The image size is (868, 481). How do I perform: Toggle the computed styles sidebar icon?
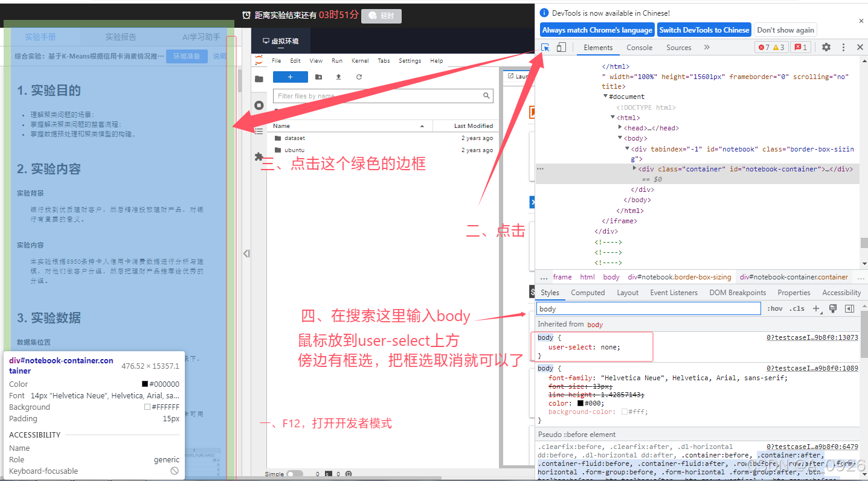(849, 308)
